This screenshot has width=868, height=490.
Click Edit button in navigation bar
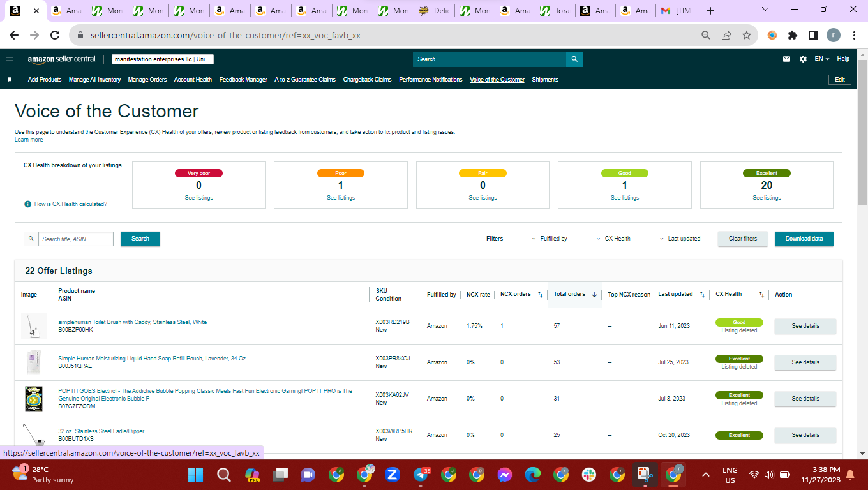click(x=840, y=80)
